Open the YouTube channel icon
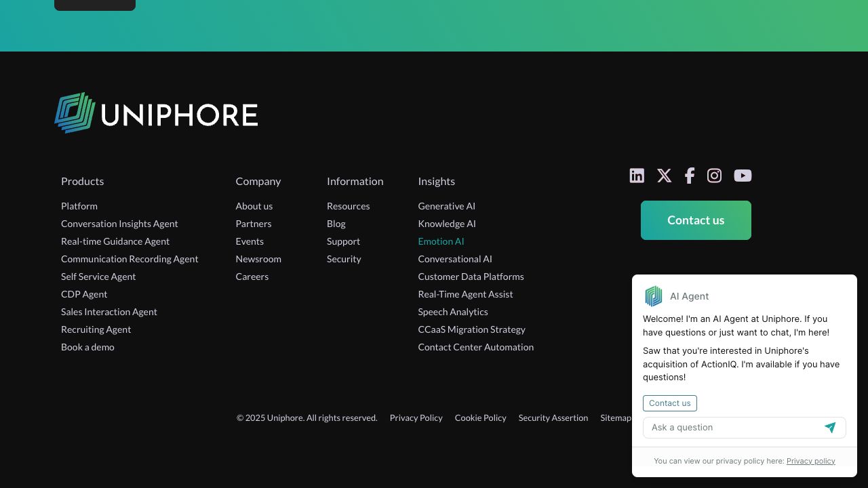This screenshot has width=868, height=488. (743, 176)
